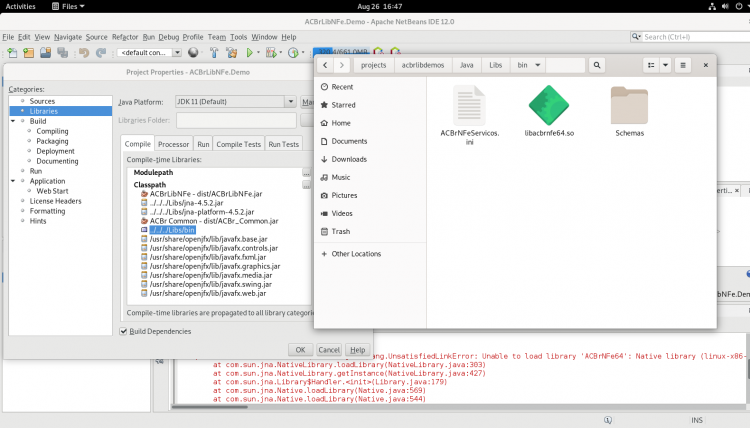This screenshot has width=750, height=428.
Task: Select the ACBr Common classpath entry
Action: pyautogui.click(x=214, y=221)
